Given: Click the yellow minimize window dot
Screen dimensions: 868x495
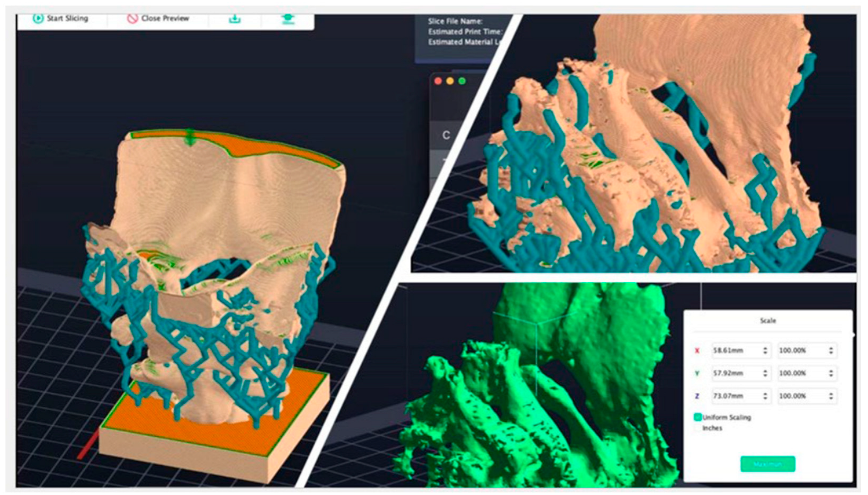Looking at the screenshot, I should coord(450,81).
